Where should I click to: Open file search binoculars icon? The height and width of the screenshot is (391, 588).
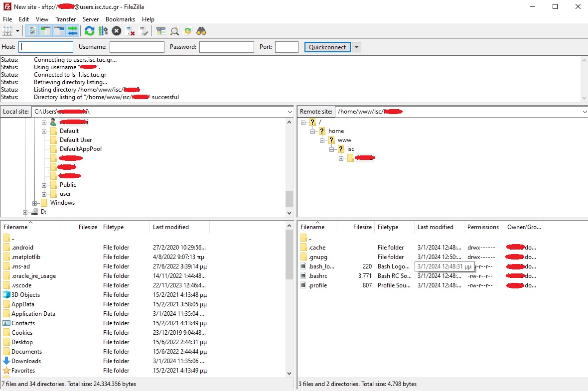point(201,31)
